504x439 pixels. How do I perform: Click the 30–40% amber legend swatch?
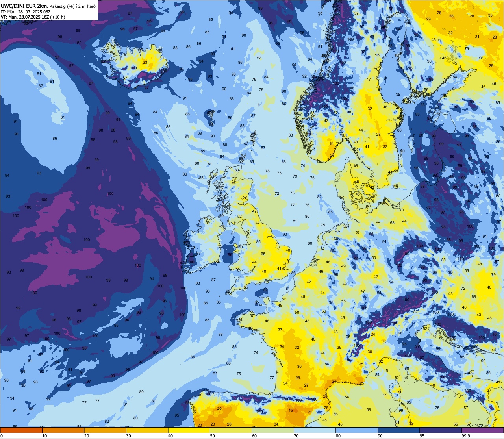click(147, 430)
